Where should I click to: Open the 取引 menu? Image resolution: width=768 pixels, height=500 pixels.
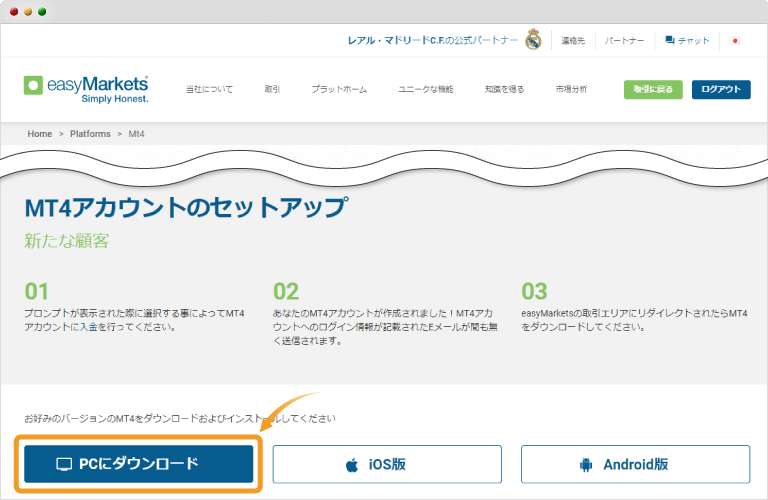pyautogui.click(x=272, y=89)
